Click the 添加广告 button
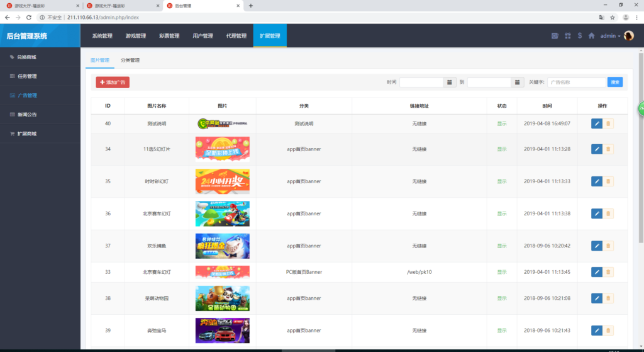Screen dimensions: 644x352 [113, 82]
